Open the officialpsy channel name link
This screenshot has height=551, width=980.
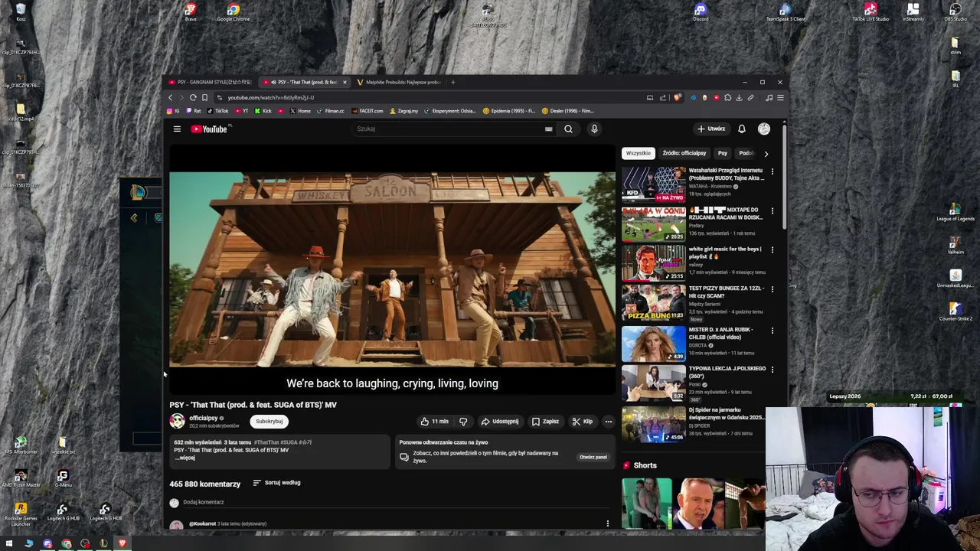[204, 418]
